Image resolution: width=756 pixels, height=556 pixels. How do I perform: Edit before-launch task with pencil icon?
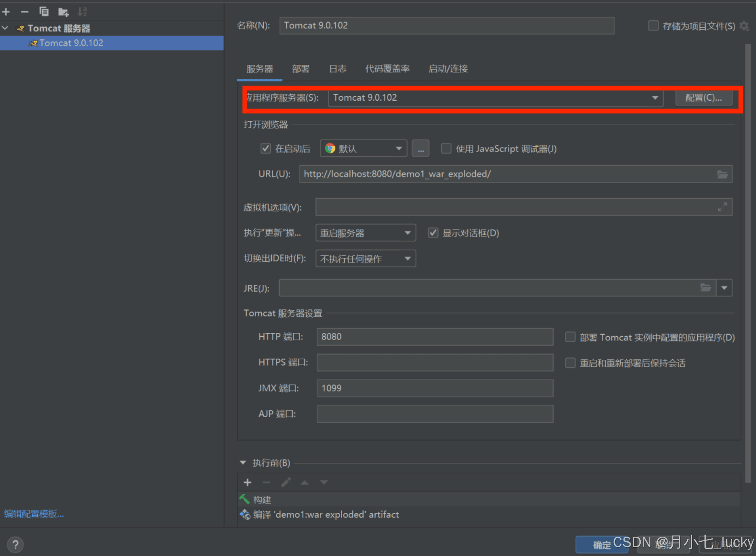[x=286, y=483]
